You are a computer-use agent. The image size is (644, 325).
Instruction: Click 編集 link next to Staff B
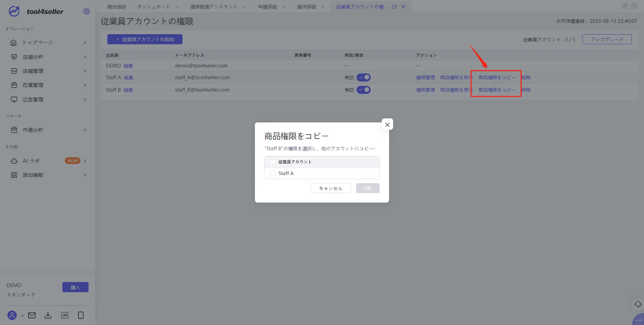128,90
